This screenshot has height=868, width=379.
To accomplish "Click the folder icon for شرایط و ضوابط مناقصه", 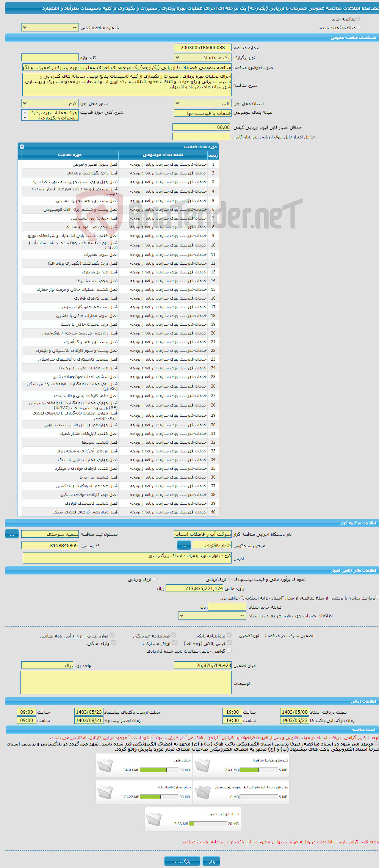I will click(x=202, y=766).
